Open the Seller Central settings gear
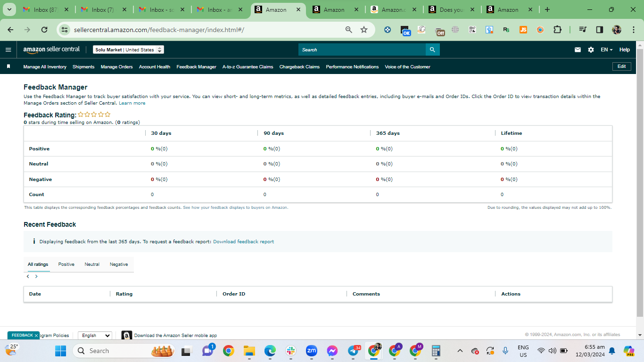Image resolution: width=644 pixels, height=362 pixels. (x=591, y=49)
